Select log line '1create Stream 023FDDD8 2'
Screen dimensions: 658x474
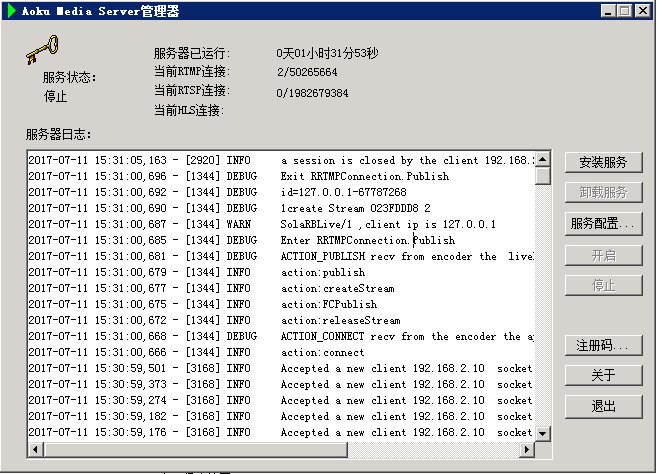tap(281, 208)
